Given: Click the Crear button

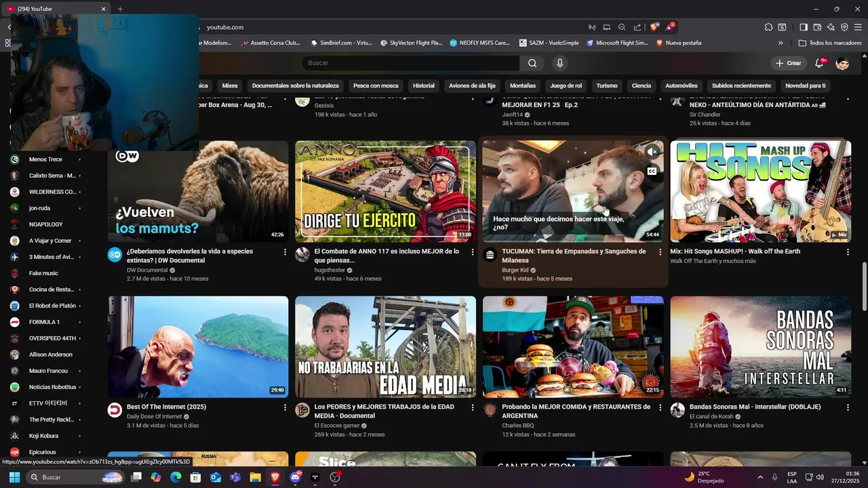Looking at the screenshot, I should 789,63.
